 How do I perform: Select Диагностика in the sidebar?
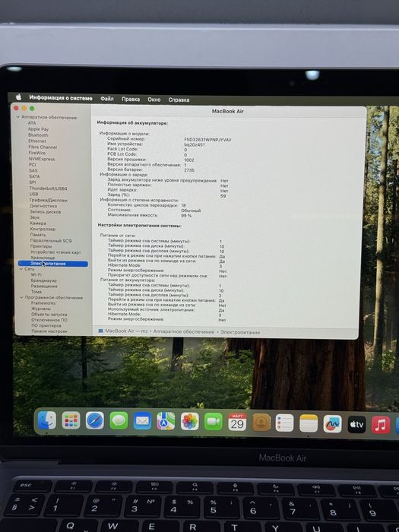click(x=43, y=206)
